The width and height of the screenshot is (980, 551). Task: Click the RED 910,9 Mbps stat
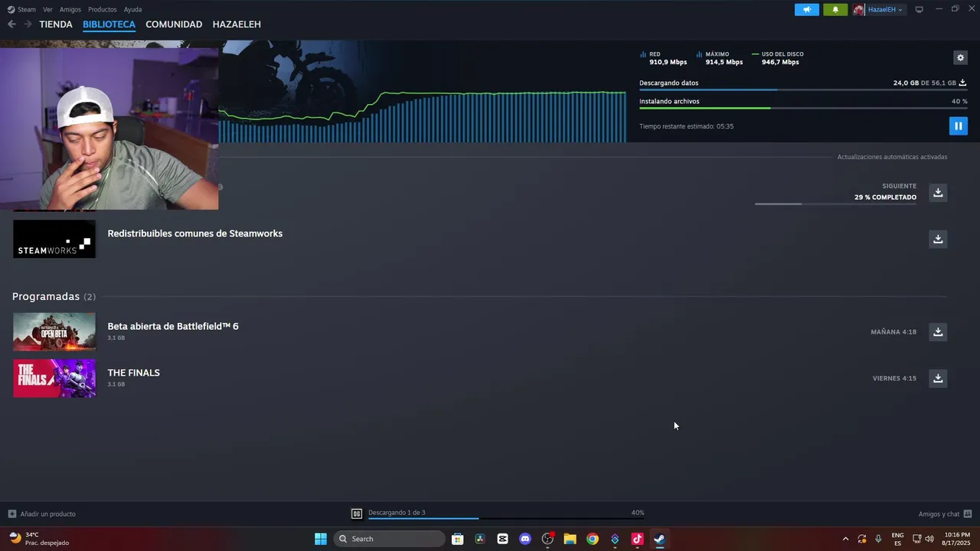point(663,58)
